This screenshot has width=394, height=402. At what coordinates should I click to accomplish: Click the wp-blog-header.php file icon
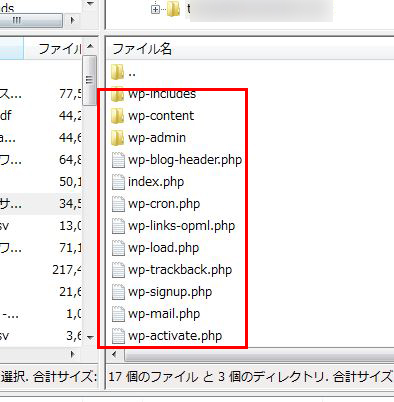[118, 160]
